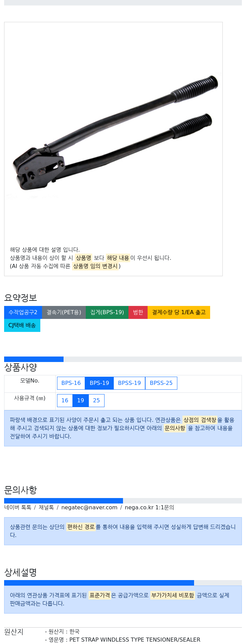Image resolution: width=246 pixels, height=644 pixels.
Task: Click the 상품사양 blue progress bar
Action: click(x=34, y=359)
